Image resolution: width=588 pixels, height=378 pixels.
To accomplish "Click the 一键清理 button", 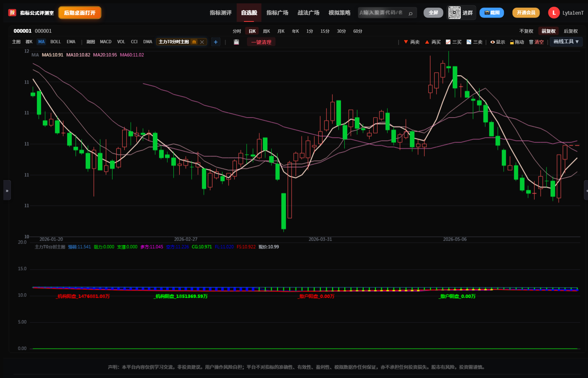I will point(261,42).
